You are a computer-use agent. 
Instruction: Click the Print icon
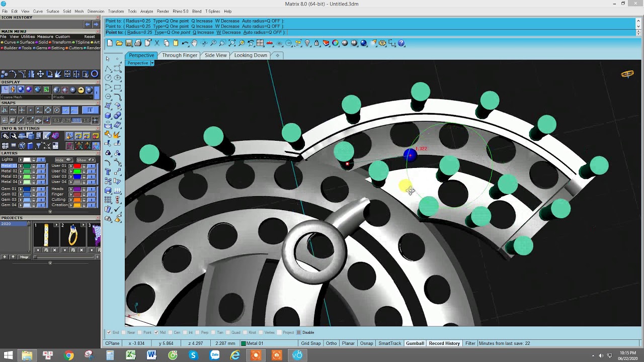pos(138,43)
